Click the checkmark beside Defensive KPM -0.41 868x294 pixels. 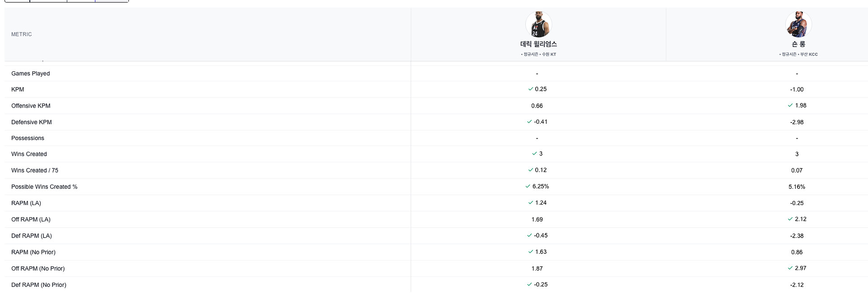point(529,121)
